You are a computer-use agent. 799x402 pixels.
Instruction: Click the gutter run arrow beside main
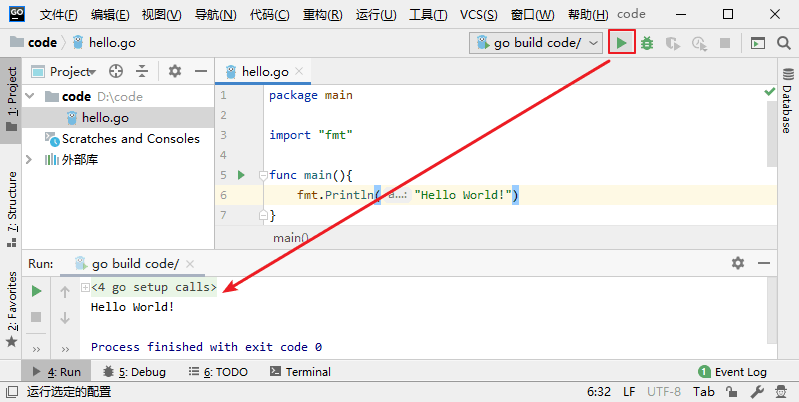242,175
